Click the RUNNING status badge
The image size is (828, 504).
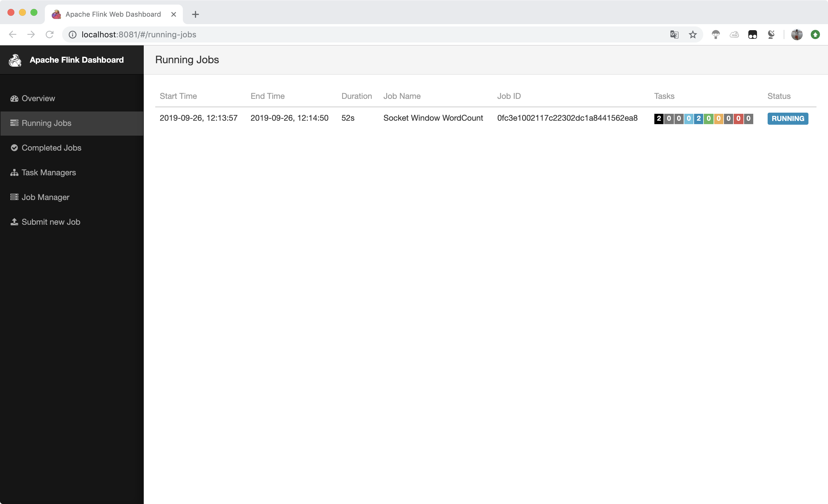click(787, 118)
